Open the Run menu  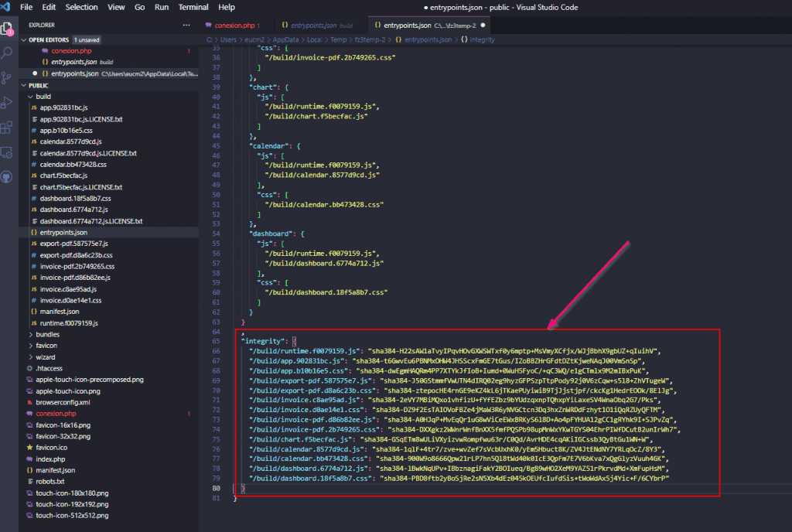[x=162, y=7]
